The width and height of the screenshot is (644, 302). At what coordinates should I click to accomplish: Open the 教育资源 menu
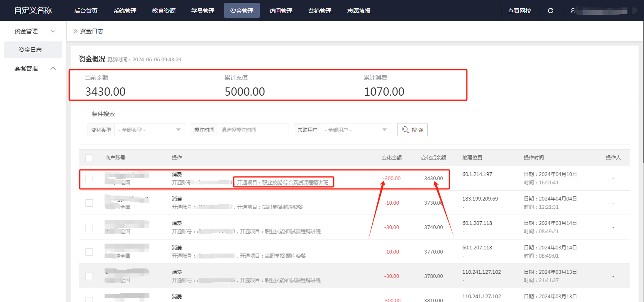[164, 11]
